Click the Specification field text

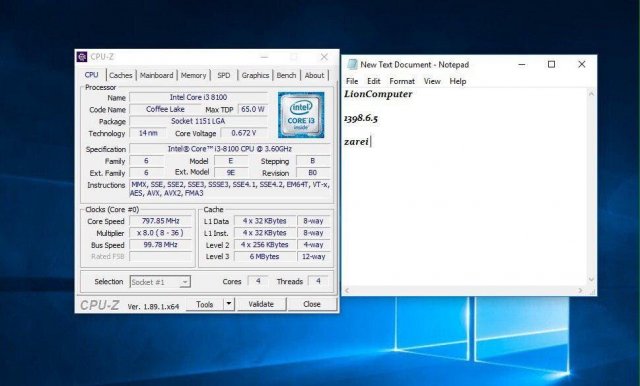229,149
